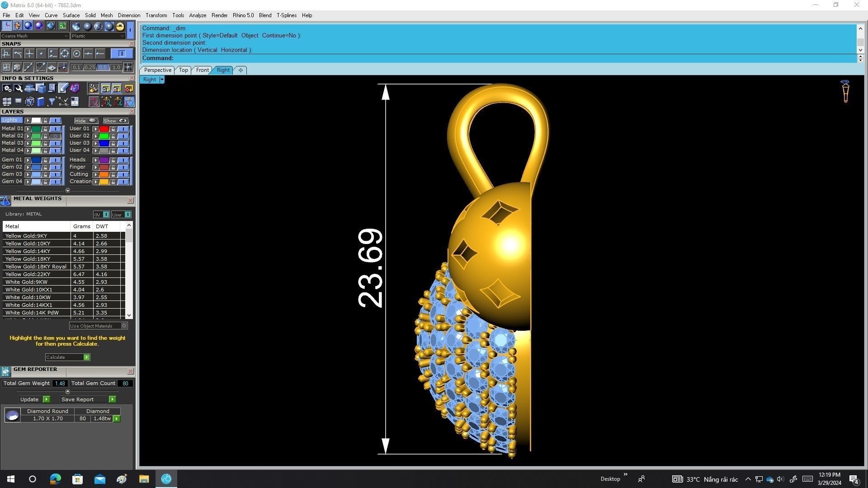The height and width of the screenshot is (488, 868).
Task: Open Microsoft Edge from the taskbar
Action: [55, 479]
